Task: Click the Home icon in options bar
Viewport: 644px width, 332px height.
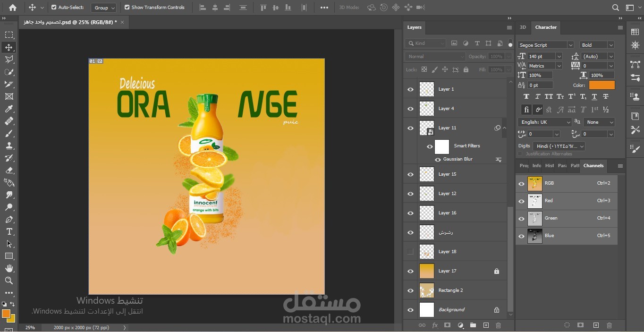Action: tap(13, 8)
